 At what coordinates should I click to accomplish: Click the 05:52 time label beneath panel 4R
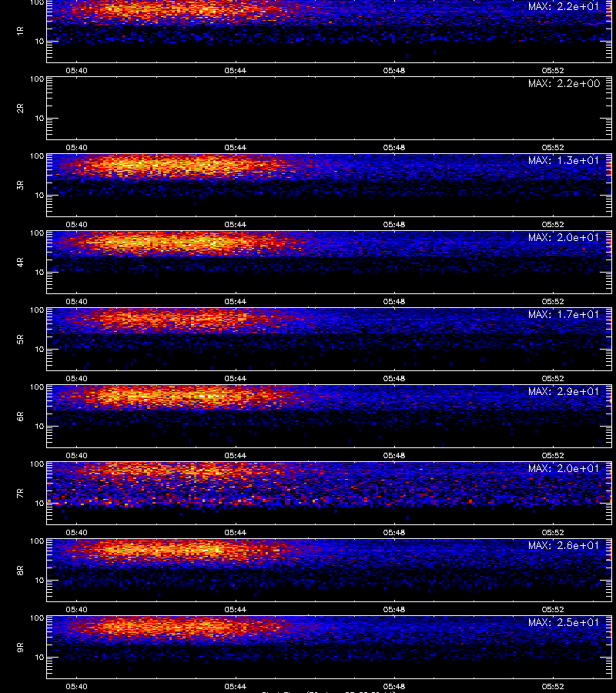[553, 301]
